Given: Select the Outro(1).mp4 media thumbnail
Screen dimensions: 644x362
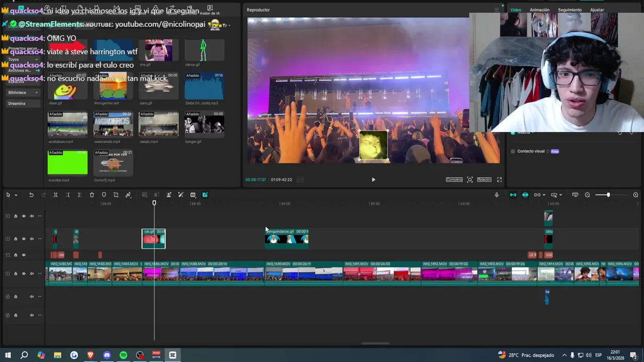Looking at the screenshot, I should click(113, 163).
